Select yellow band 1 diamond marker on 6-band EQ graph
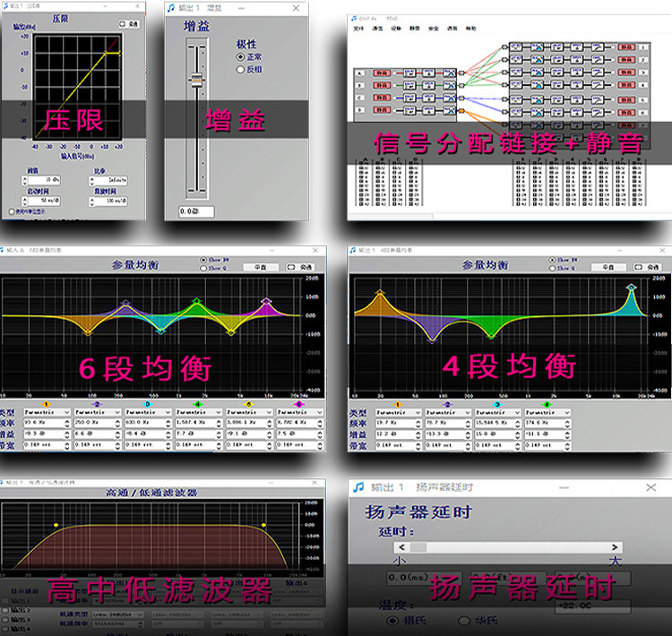The height and width of the screenshot is (636, 672). 88,333
